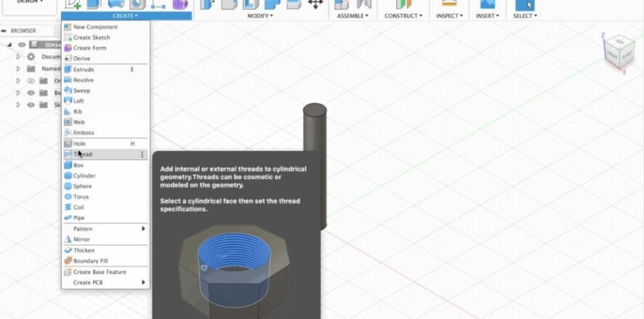Click the Coil icon in the menu
The width and height of the screenshot is (644, 319).
coord(68,207)
